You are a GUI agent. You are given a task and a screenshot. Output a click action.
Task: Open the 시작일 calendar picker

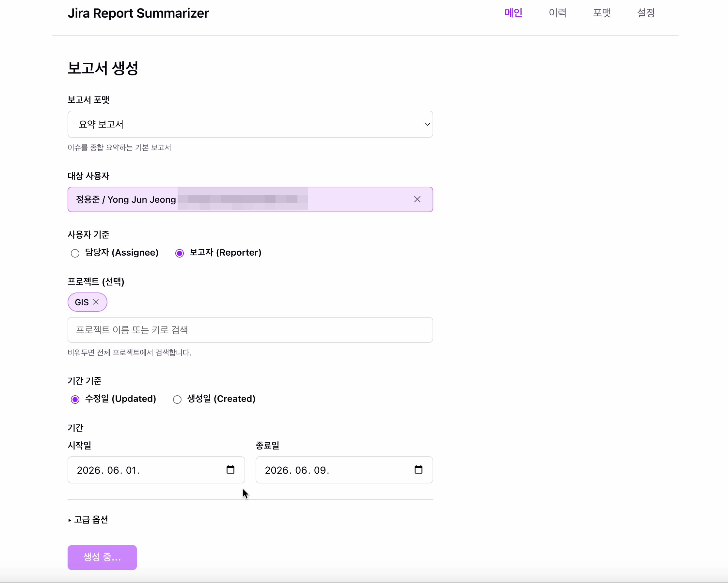(230, 470)
